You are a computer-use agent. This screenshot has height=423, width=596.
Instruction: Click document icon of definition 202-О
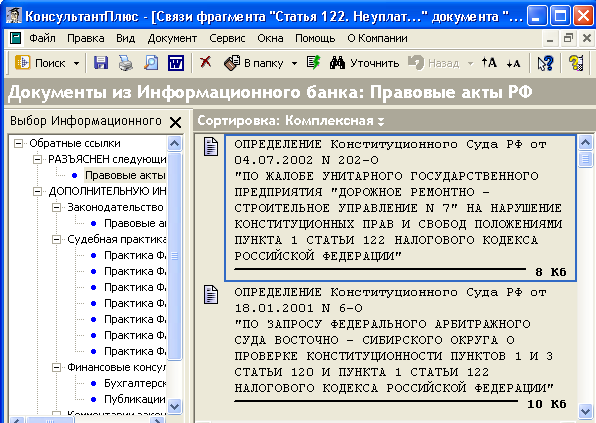(211, 147)
